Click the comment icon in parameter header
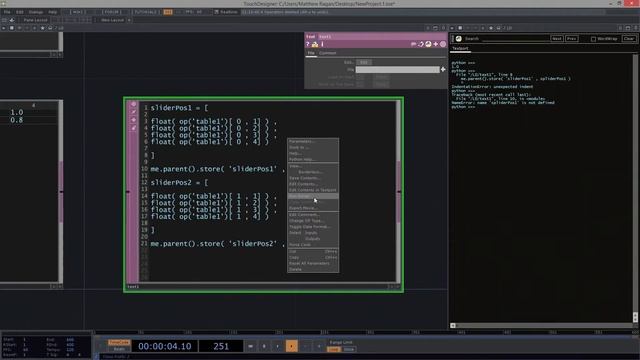Viewport: 640px width, 360px height. point(413,44)
